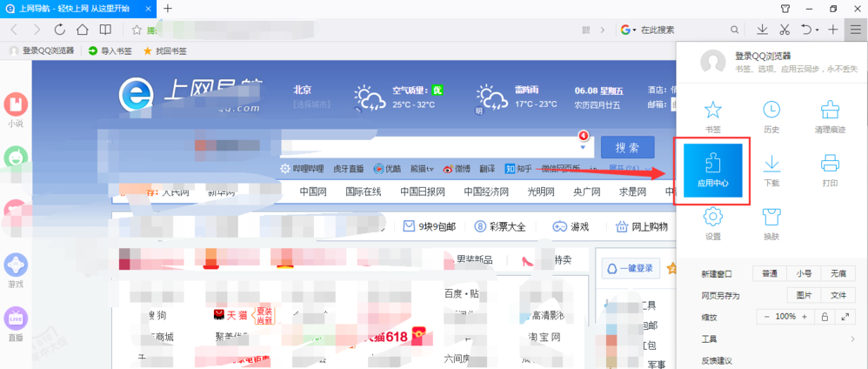Click the browser forward arrow
Screen dimensions: 868x369
[37, 30]
